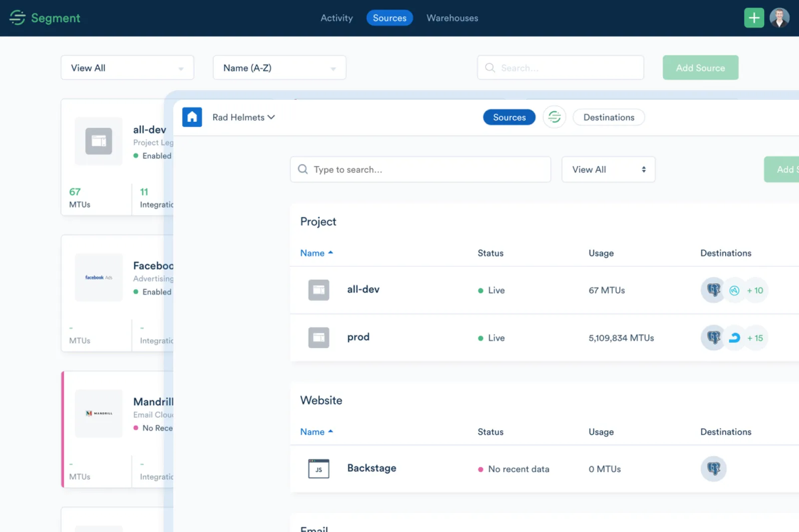
Task: Open the prod source row name
Action: [x=359, y=337]
